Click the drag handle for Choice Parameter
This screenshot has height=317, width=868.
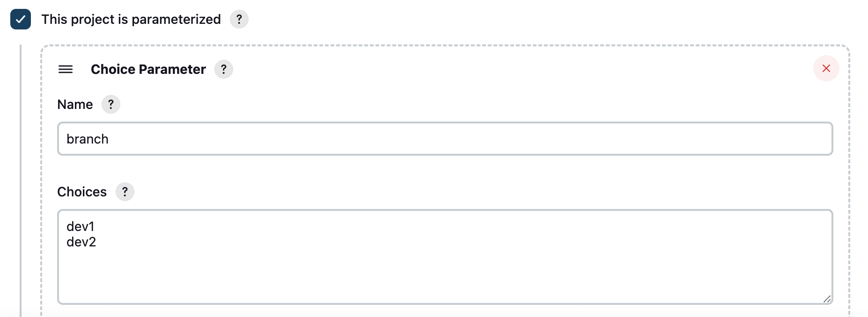(66, 69)
